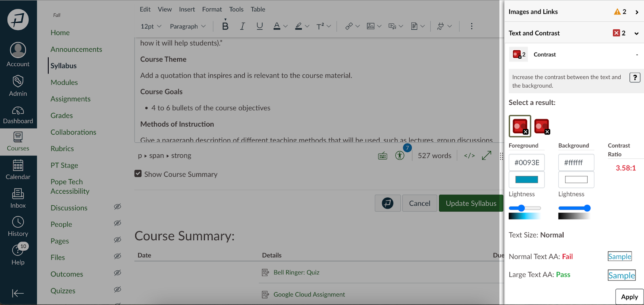Viewport: 644px width, 305px height.
Task: Click the text color icon
Action: coord(277,26)
